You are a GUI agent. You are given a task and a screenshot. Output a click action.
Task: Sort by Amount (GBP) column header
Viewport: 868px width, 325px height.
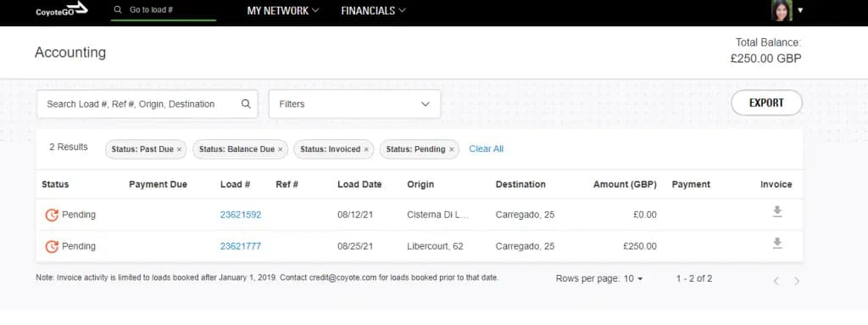(625, 184)
